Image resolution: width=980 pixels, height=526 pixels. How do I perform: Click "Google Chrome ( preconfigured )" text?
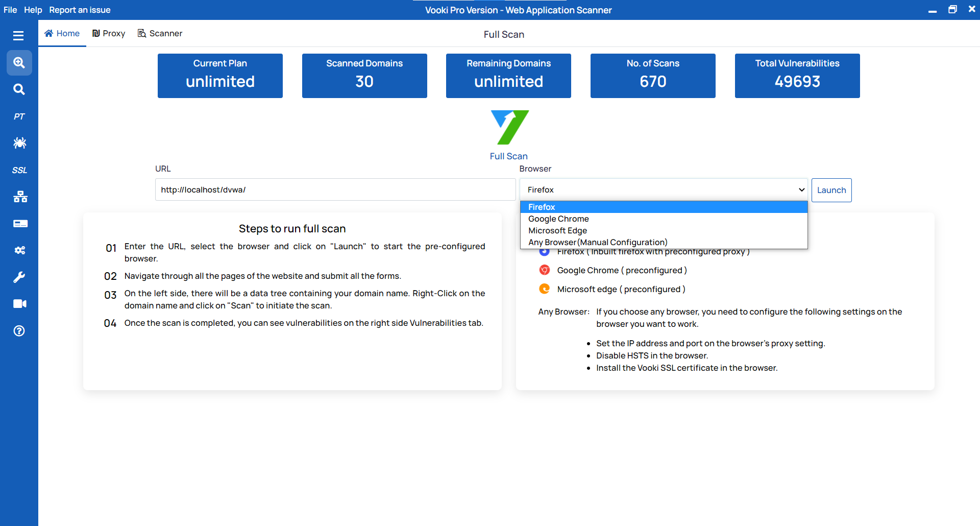[622, 270]
